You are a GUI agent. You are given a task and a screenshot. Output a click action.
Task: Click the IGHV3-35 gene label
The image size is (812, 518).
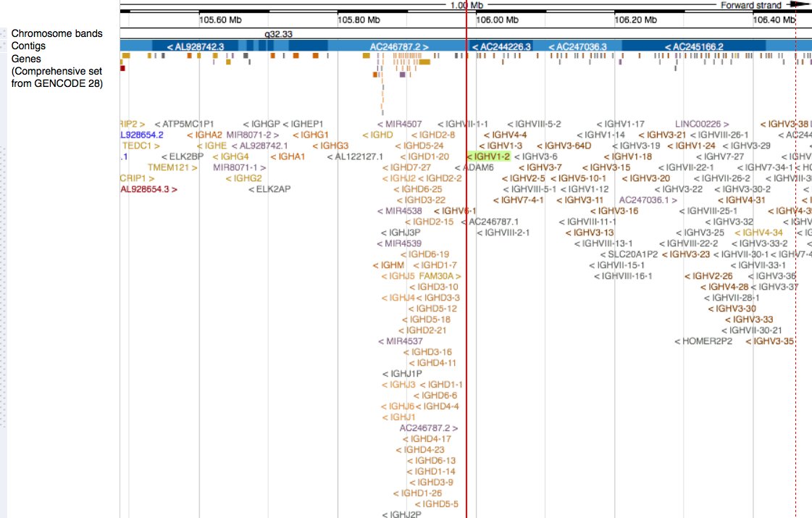(x=769, y=341)
